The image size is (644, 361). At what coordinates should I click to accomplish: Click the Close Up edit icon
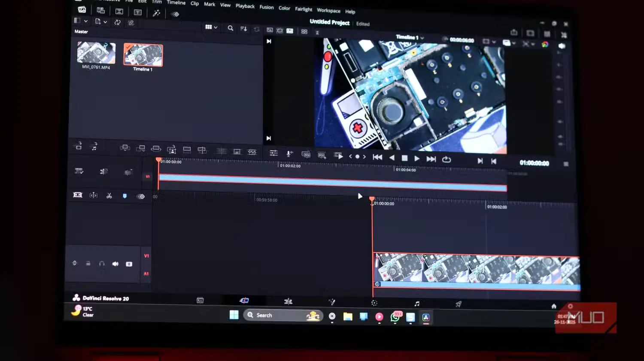(171, 149)
